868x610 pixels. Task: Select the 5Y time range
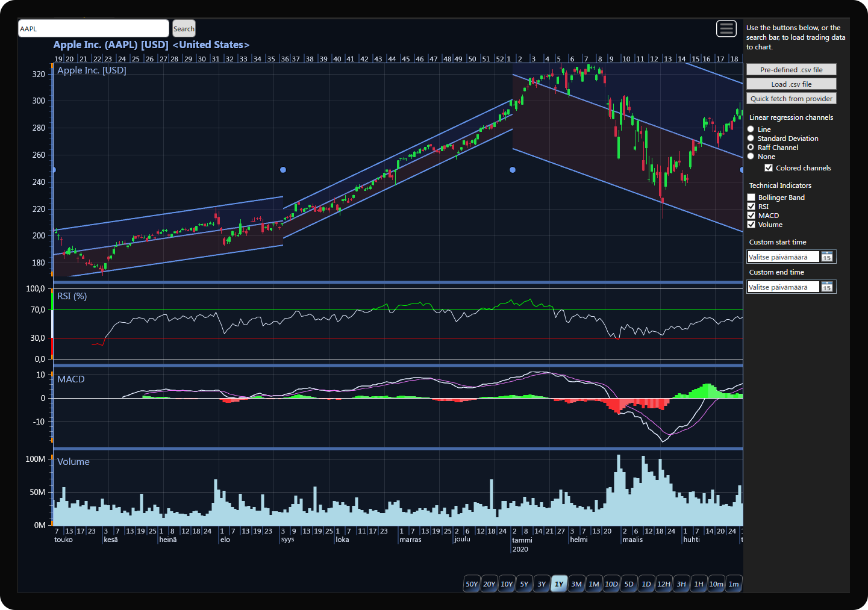click(524, 584)
